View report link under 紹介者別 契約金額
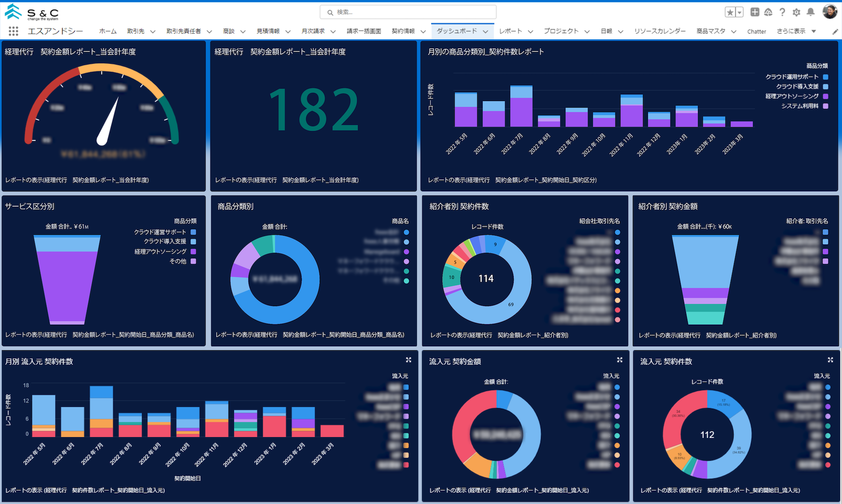842x504 pixels. pyautogui.click(x=708, y=335)
